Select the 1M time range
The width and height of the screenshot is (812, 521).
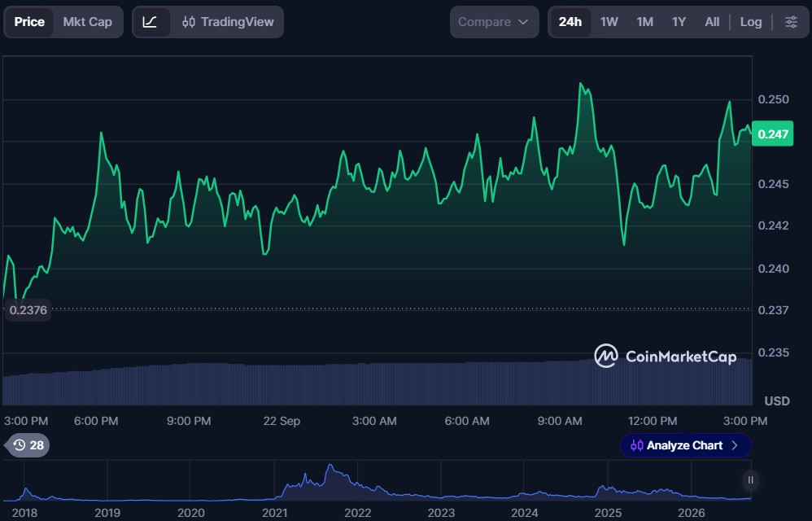coord(644,22)
